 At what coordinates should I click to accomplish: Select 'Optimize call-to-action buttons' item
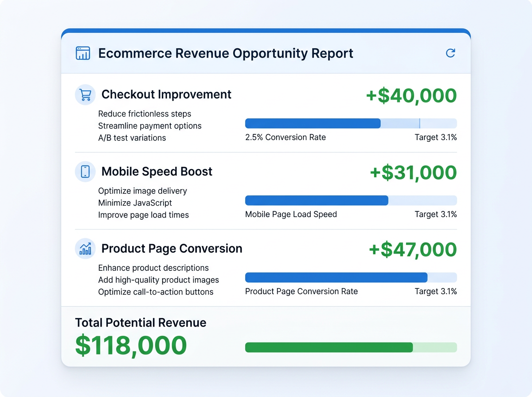click(156, 292)
